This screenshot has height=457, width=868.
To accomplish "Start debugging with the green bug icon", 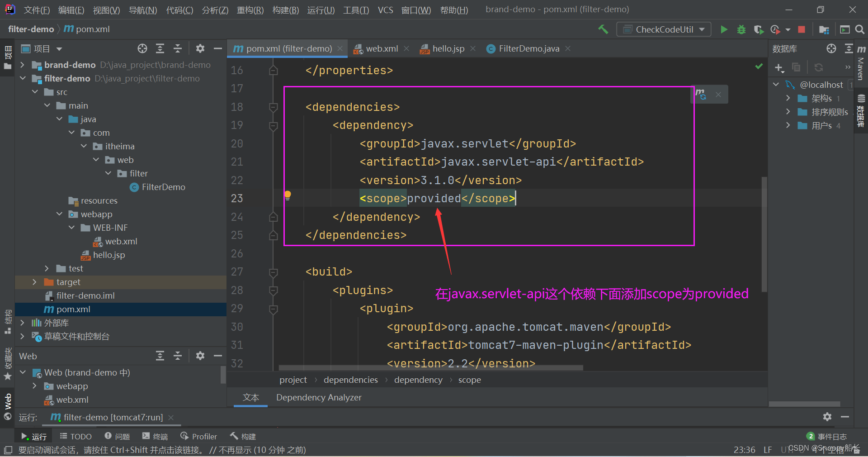I will pos(741,29).
